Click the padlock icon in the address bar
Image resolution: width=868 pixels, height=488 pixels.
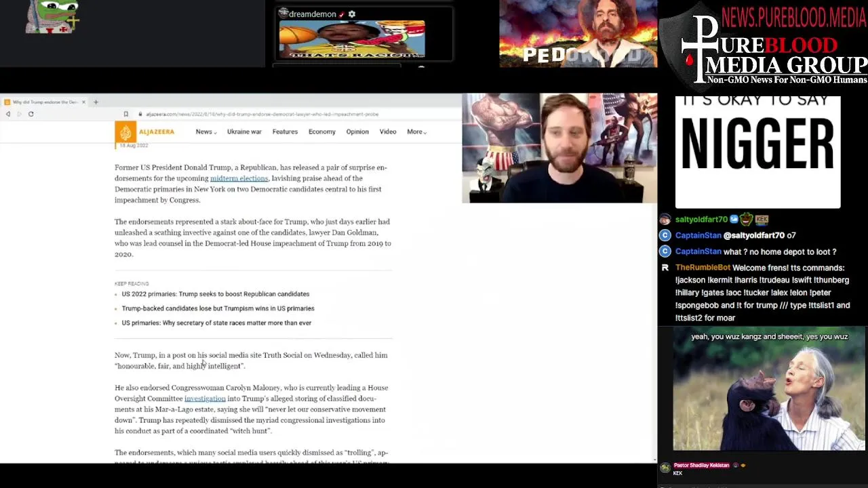pos(140,114)
